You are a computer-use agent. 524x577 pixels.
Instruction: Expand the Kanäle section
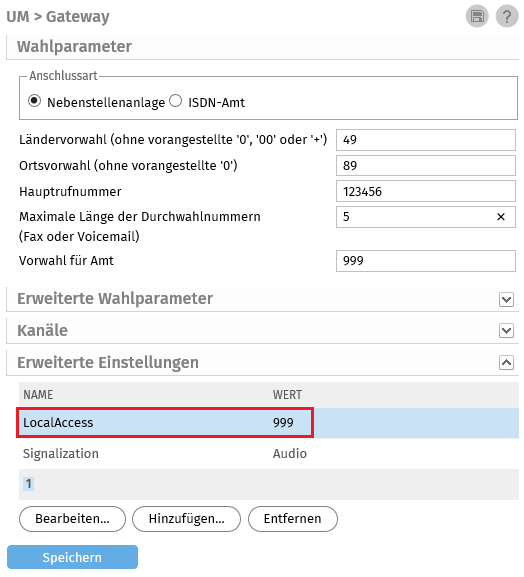coord(506,330)
